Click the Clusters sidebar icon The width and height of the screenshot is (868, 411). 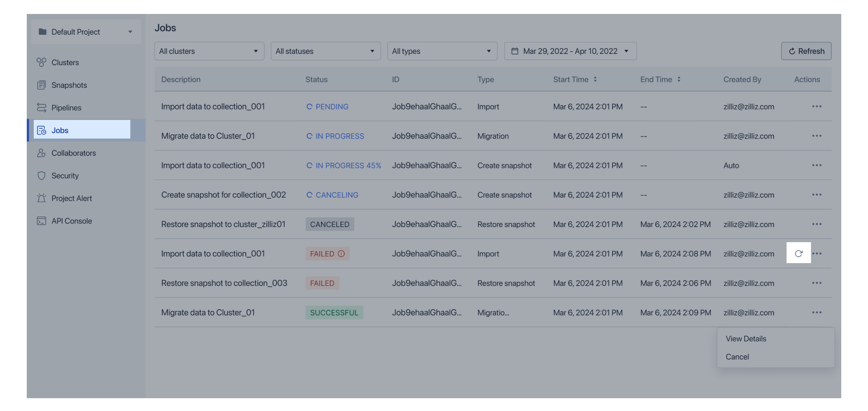click(x=41, y=62)
